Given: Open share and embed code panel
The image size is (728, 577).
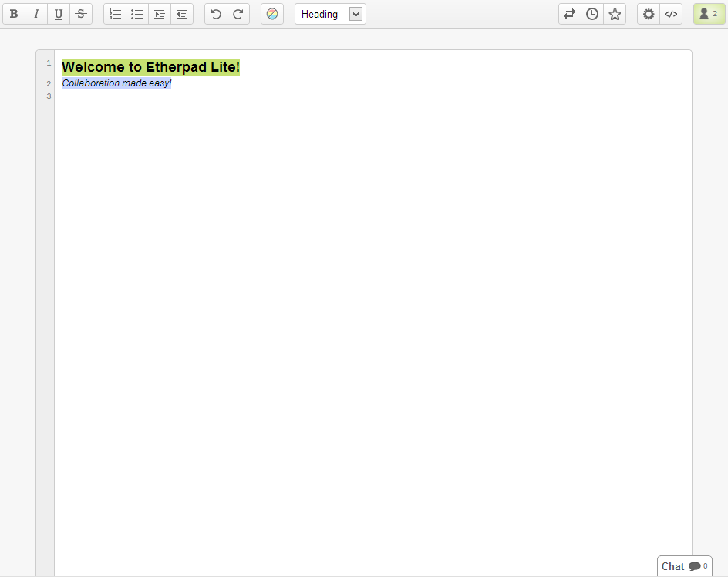Looking at the screenshot, I should [x=671, y=14].
